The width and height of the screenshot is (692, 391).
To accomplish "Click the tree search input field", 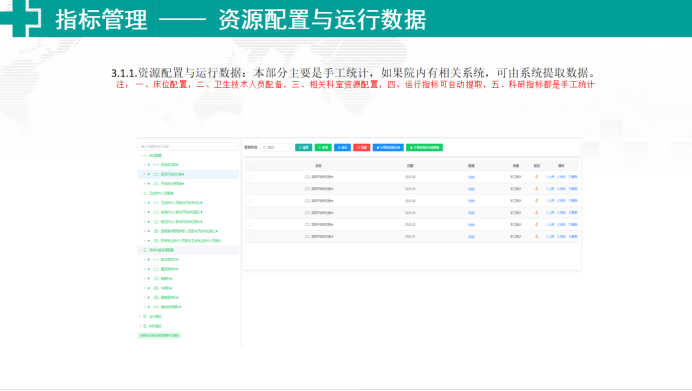I will (x=188, y=147).
